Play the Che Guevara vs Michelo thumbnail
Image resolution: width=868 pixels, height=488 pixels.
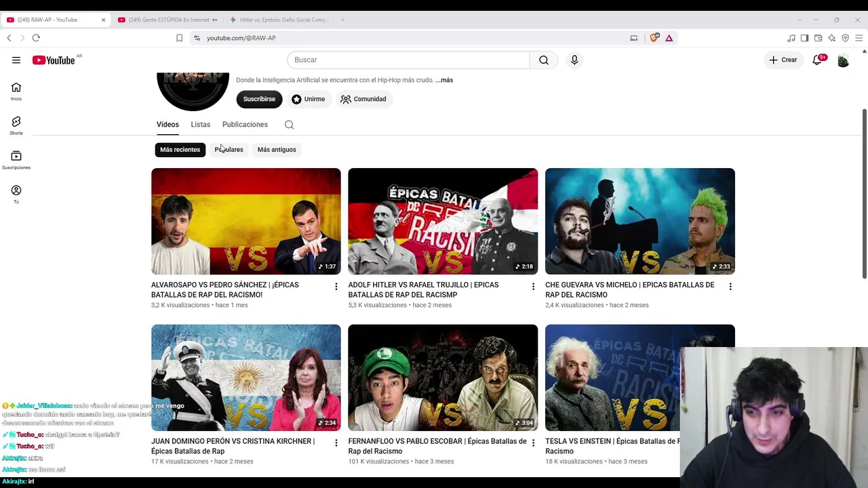[640, 222]
